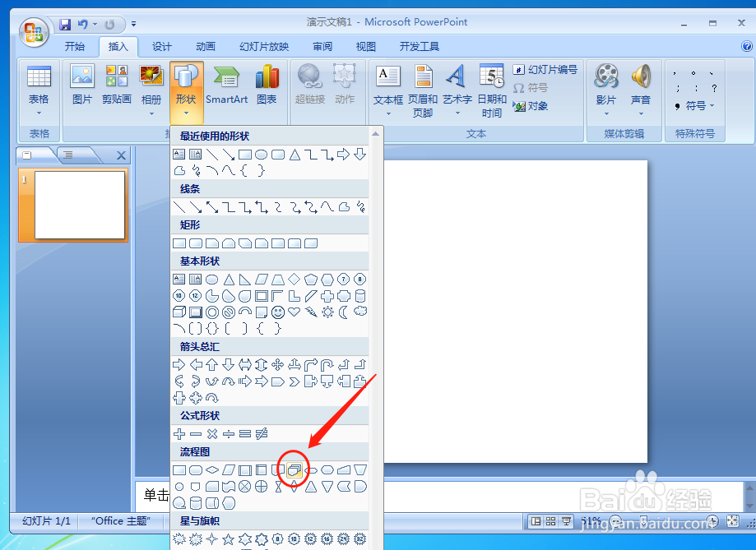
Task: Pick the rounded rectangle in rectangles section
Action: [195, 243]
